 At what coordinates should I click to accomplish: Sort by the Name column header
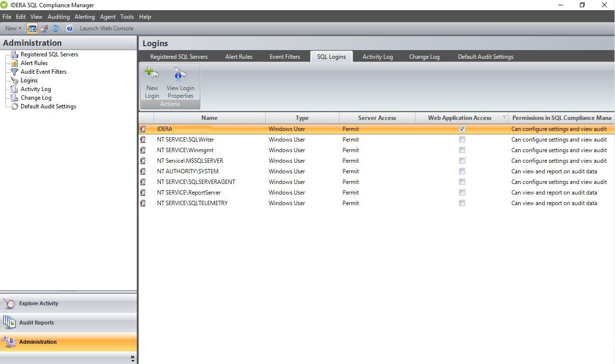[x=209, y=117]
